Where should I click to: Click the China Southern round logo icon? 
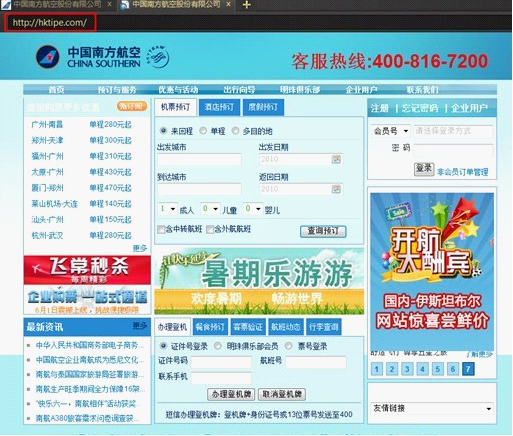48,57
